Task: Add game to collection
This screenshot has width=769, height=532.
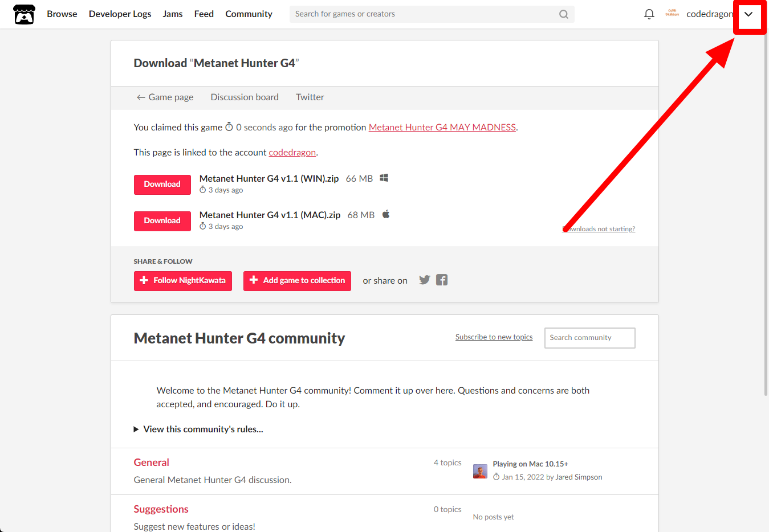Action: coord(297,281)
